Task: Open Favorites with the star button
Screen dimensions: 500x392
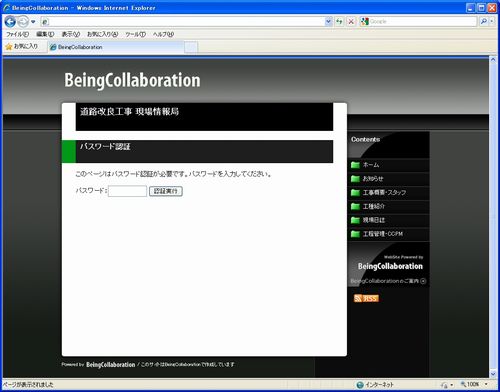Action: click(21, 47)
